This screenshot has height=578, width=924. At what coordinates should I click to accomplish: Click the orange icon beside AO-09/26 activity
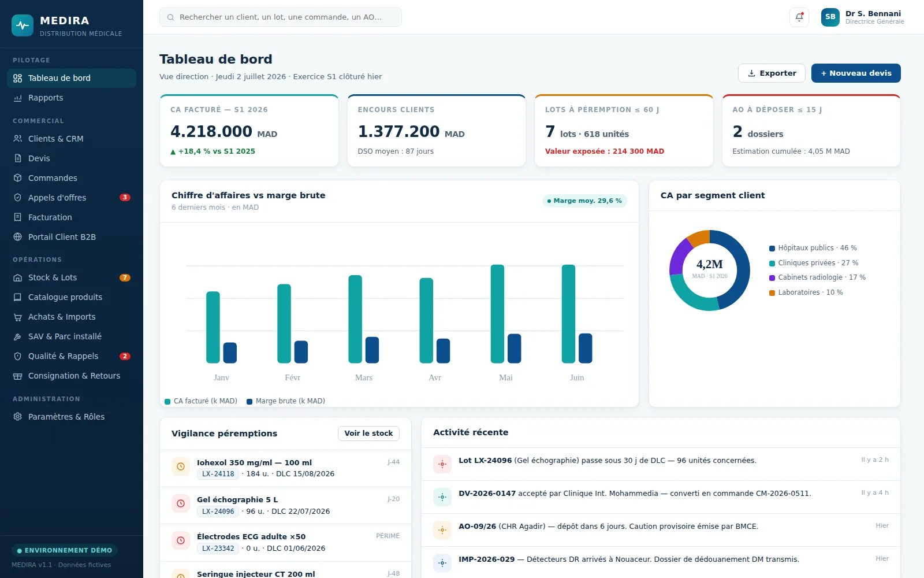[x=442, y=530]
